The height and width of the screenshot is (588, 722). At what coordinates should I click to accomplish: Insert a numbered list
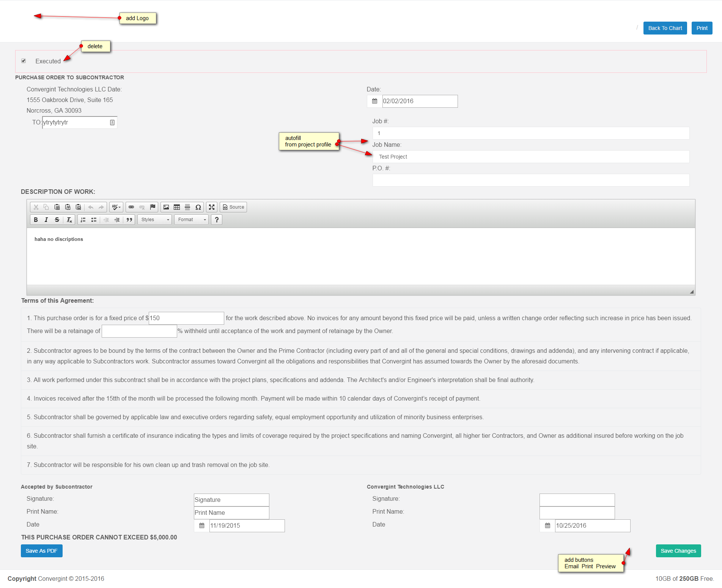83,220
